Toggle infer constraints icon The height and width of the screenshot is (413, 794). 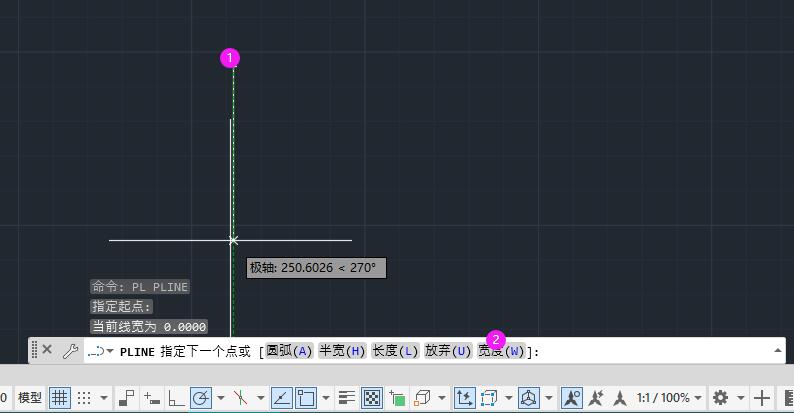tap(126, 398)
